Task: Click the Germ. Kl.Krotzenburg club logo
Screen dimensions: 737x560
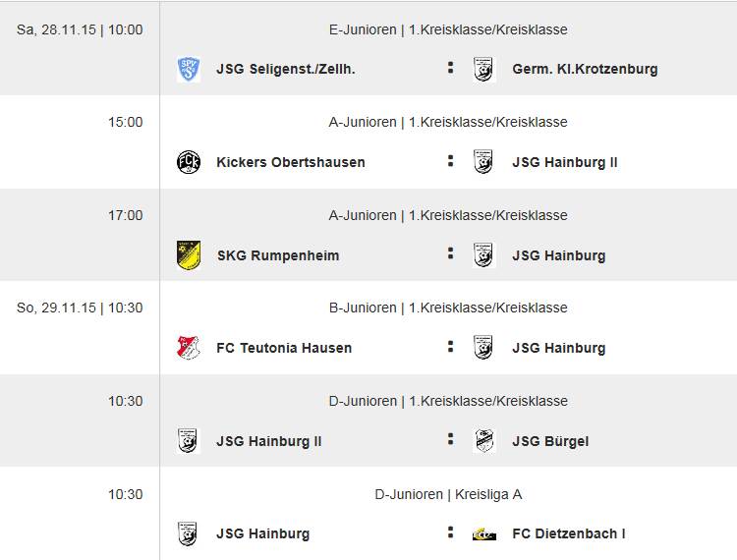Action: [483, 69]
